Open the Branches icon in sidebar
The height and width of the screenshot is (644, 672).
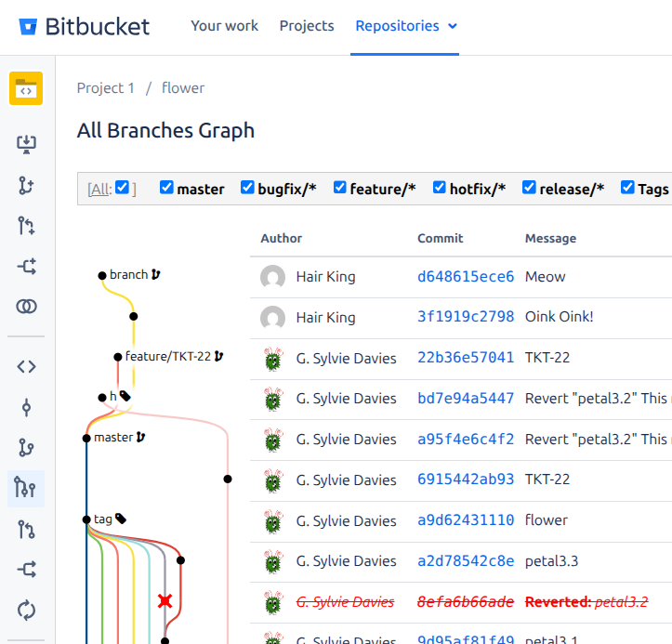tap(26, 448)
